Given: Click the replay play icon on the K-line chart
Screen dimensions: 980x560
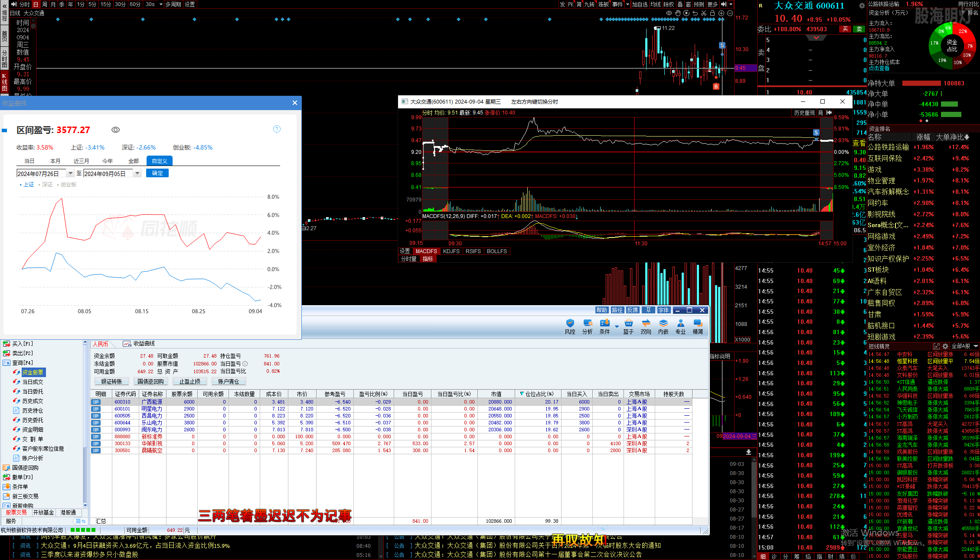Looking at the screenshot, I should (x=686, y=13).
